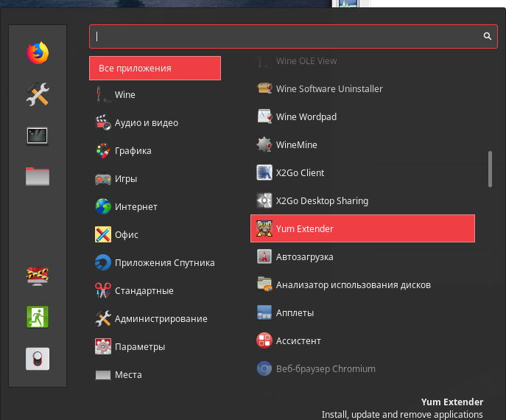Click the Графика palette icon
The image size is (506, 420).
click(x=103, y=150)
